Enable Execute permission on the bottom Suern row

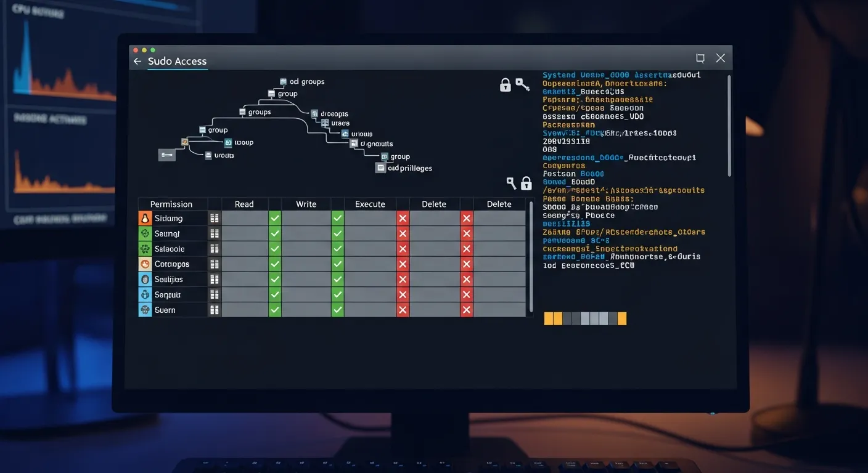tap(403, 310)
